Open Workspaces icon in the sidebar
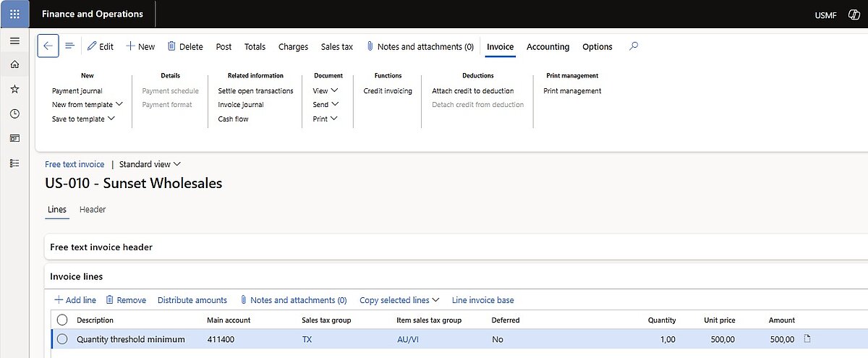The image size is (868, 358). coord(14,138)
